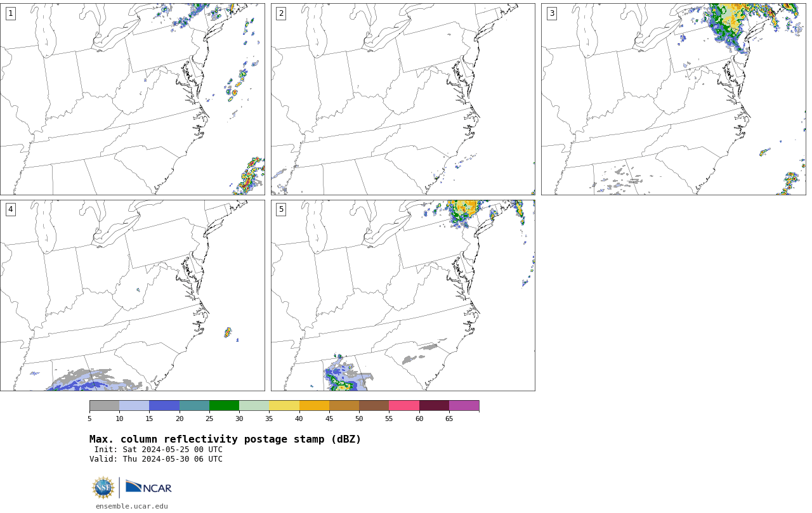The height and width of the screenshot is (513, 812).
Task: Click the dark green 25-30 dBZ swatch
Action: (224, 406)
